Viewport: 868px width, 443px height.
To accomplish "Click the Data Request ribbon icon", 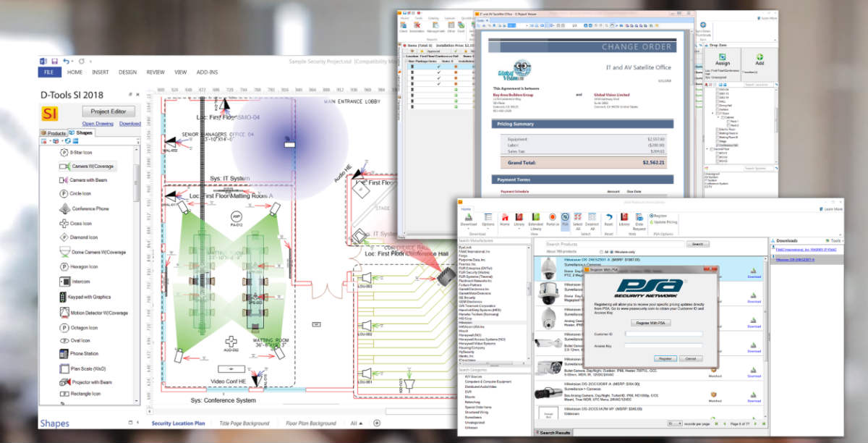I will pyautogui.click(x=639, y=220).
